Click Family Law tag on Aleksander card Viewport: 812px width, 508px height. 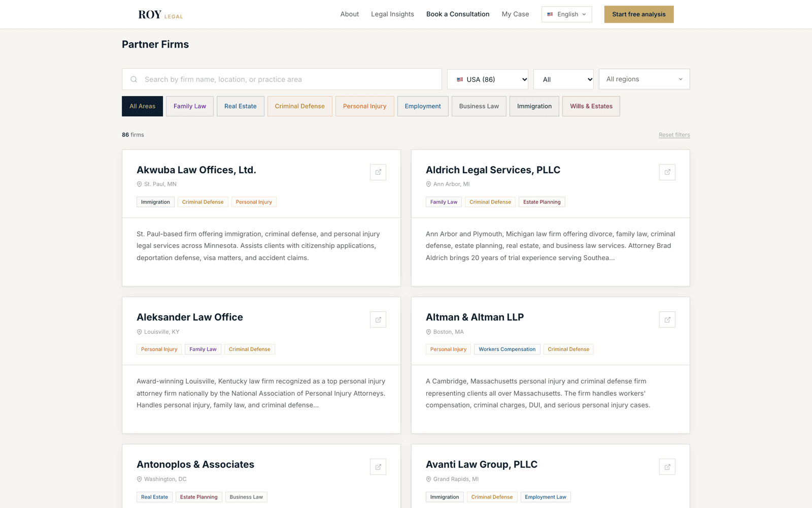(x=203, y=350)
